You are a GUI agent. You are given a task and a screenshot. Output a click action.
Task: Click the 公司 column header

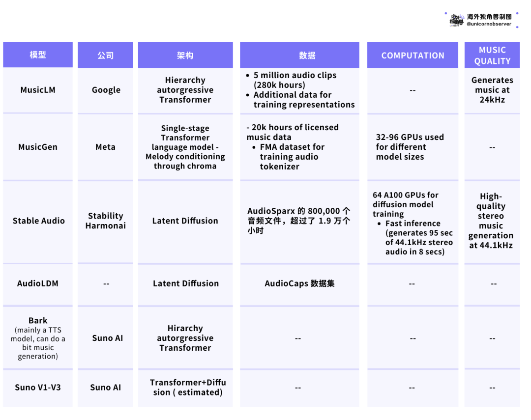tap(105, 55)
